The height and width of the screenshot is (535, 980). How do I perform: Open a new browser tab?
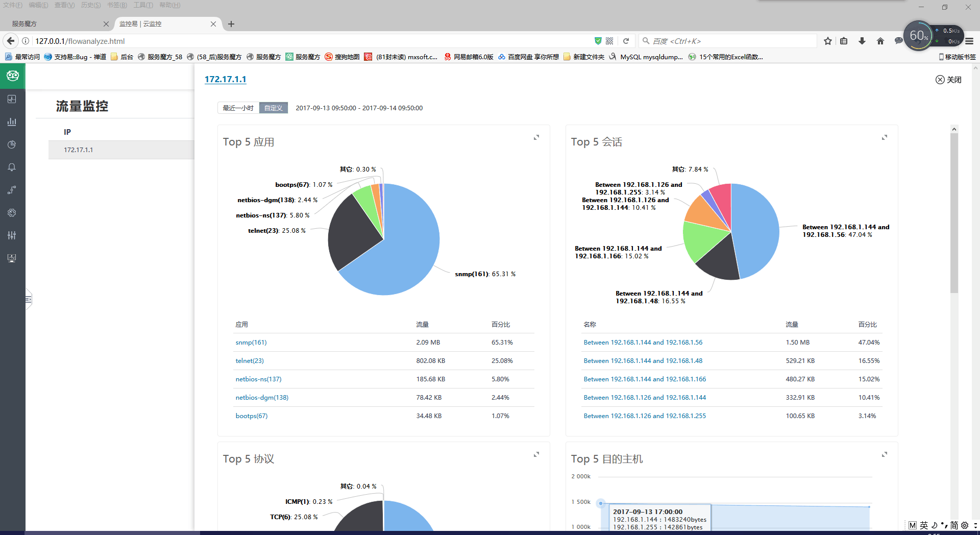click(231, 24)
